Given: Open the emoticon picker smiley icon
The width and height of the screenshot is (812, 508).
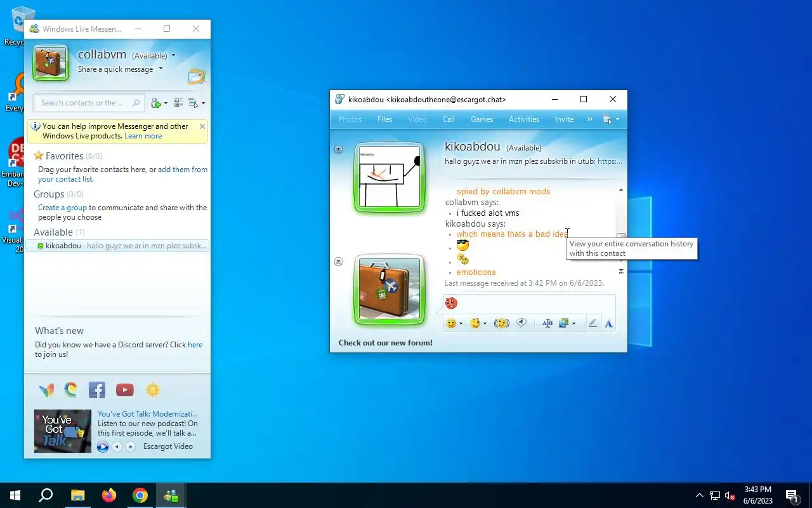Looking at the screenshot, I should click(x=451, y=323).
